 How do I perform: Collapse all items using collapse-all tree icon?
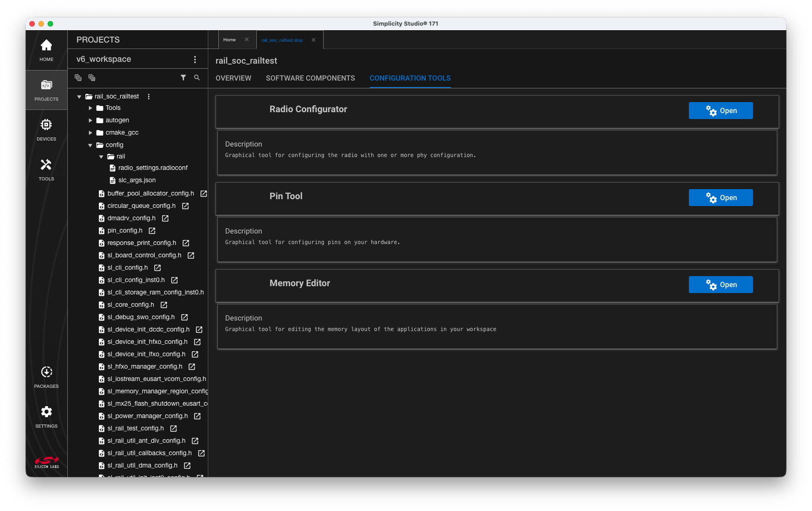(x=78, y=78)
